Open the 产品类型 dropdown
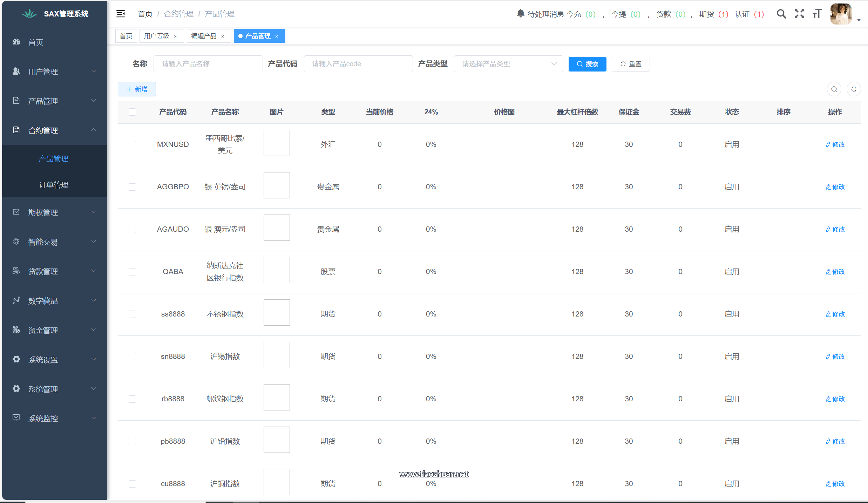The image size is (868, 503). 508,64
